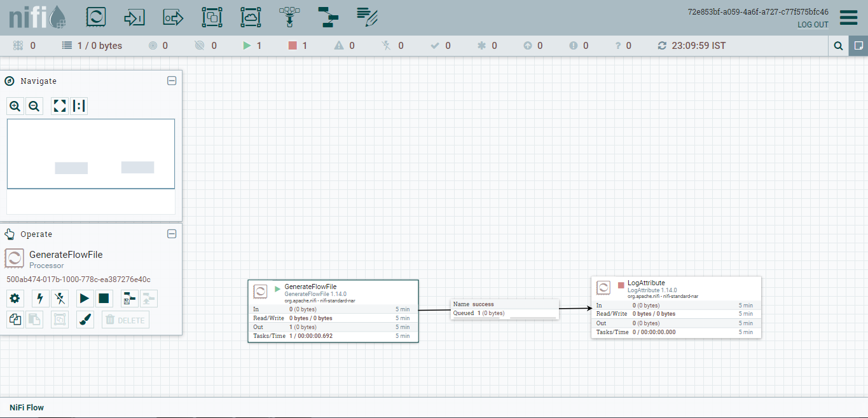
Task: Click the user ID 72e853bf text in header
Action: 758,12
